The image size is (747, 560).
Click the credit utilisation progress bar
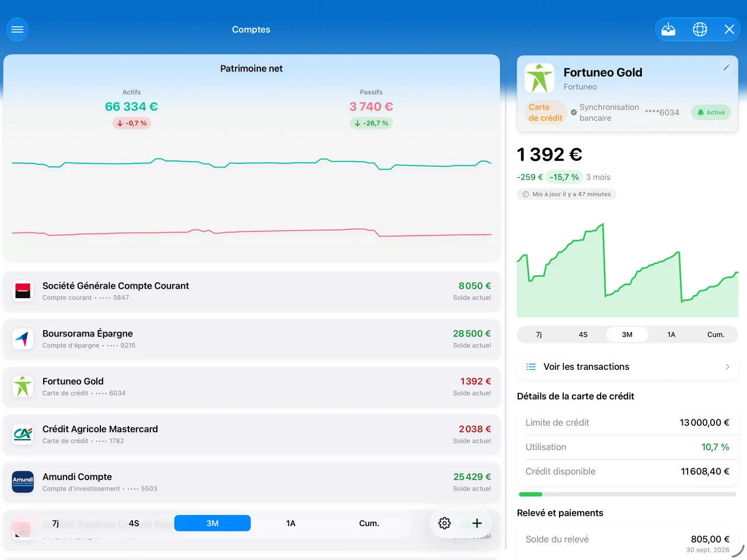(x=627, y=494)
